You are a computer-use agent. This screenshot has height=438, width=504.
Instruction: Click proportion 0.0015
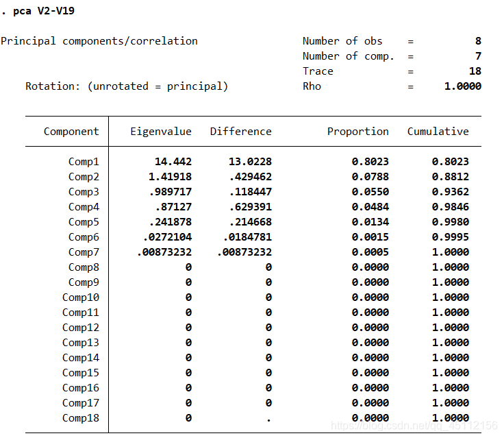[370, 237]
